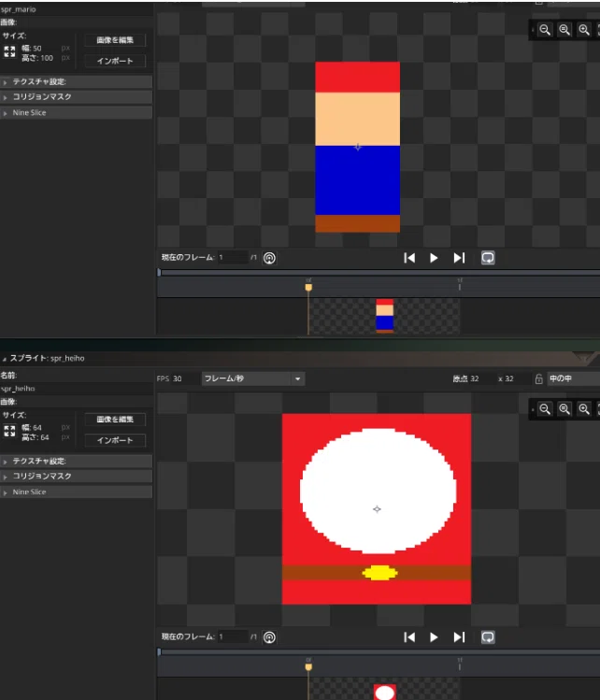Click 画像を編集 button for spr_heiho
Screen dimensions: 600x700
pyautogui.click(x=115, y=420)
